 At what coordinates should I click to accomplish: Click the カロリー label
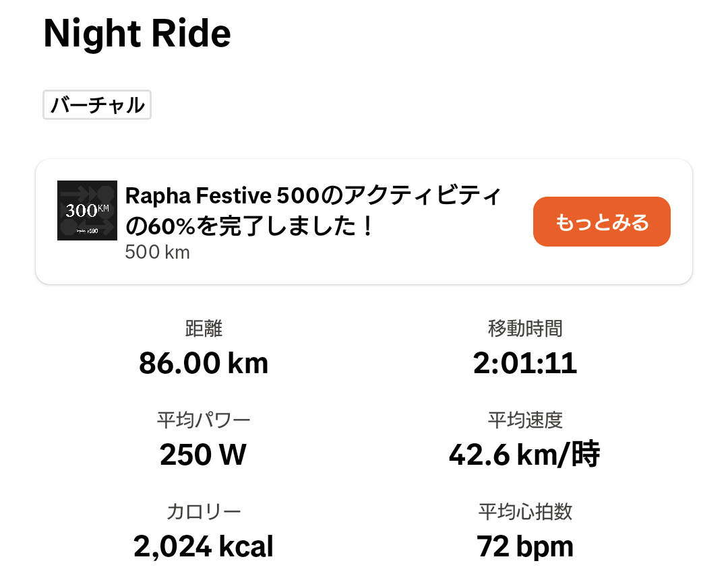204,512
